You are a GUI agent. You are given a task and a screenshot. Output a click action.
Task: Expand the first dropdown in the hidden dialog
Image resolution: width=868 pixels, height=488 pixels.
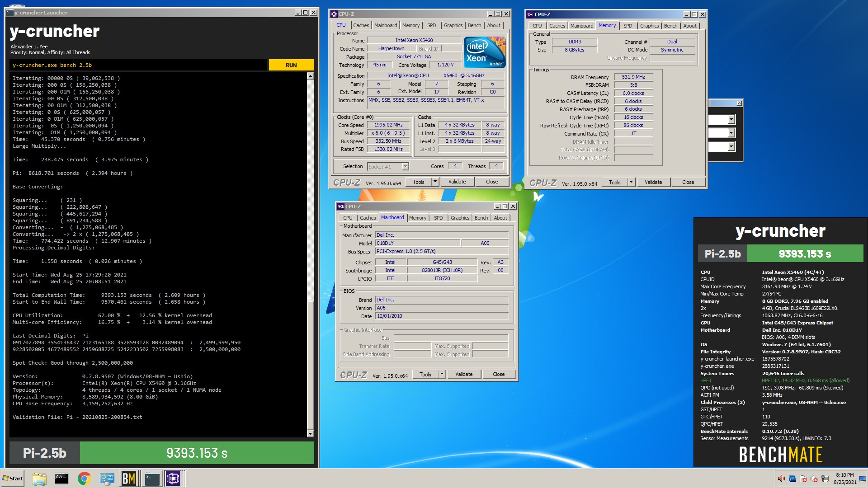[731, 119]
